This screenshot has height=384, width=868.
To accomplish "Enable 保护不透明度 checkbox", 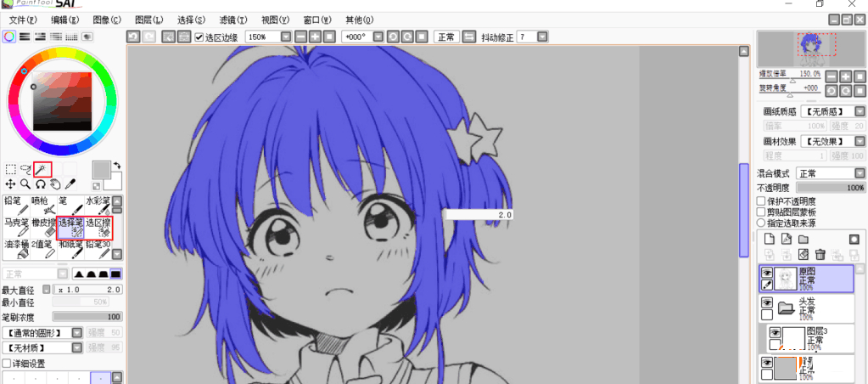I will [761, 201].
